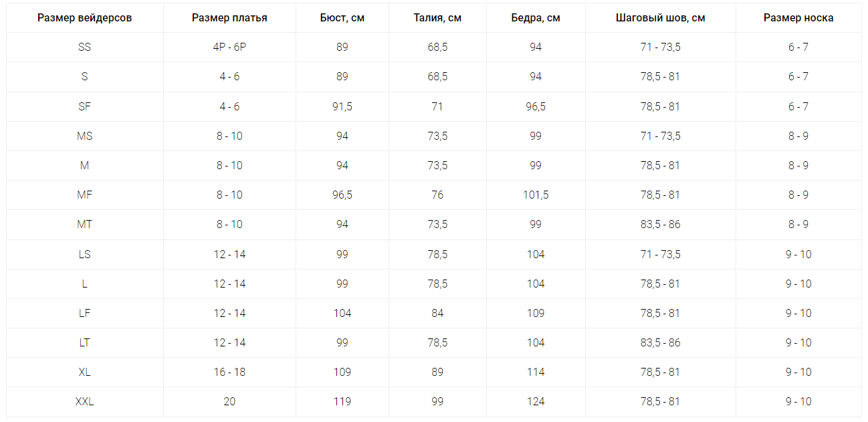Screen dimensions: 868x422
Task: Click the 'Бюст, см' column header
Action: tap(342, 18)
